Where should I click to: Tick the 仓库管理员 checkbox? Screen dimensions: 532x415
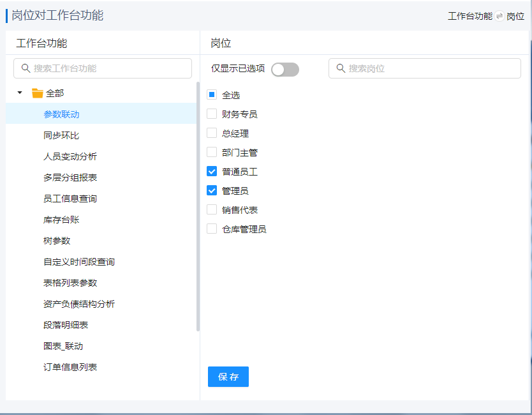click(x=212, y=229)
